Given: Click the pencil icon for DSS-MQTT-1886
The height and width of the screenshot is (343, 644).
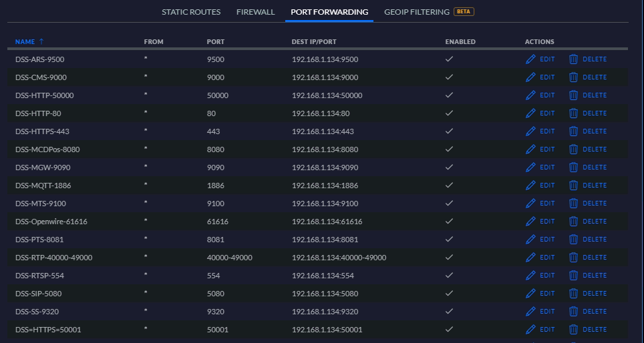Looking at the screenshot, I should [x=531, y=186].
